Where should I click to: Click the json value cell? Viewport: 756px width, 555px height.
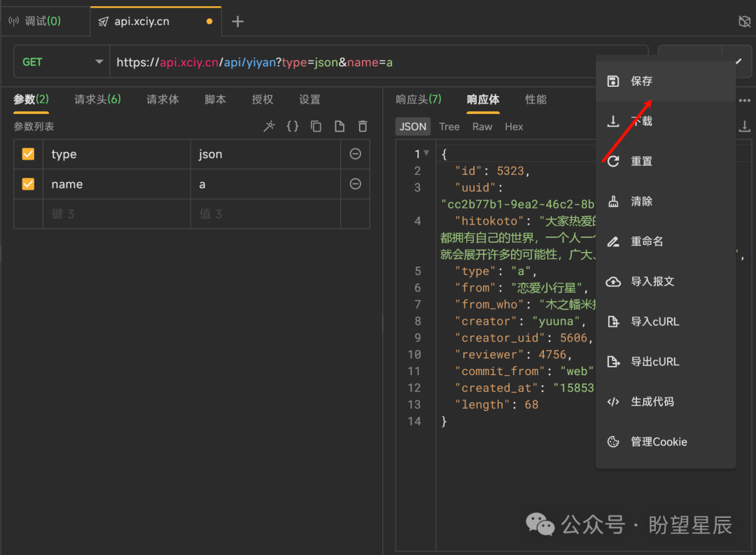(x=266, y=154)
